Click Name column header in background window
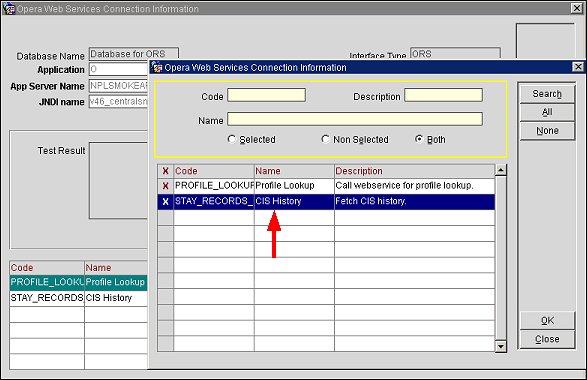 (116, 268)
